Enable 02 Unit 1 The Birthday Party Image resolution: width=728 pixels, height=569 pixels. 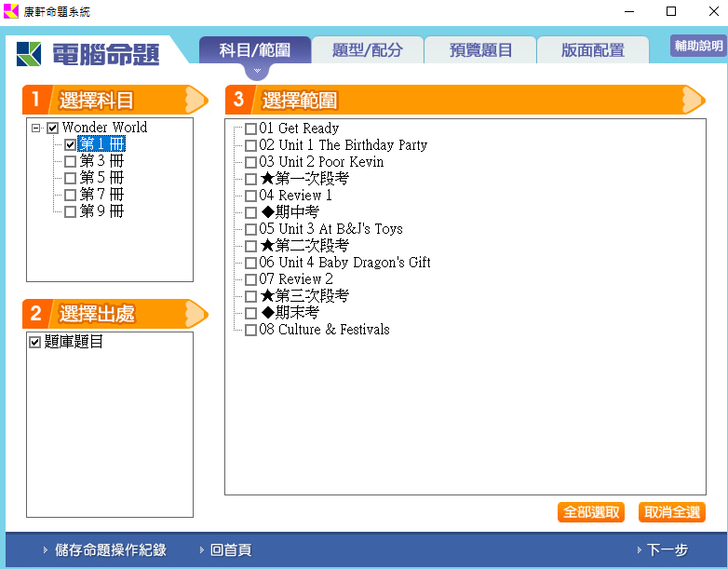coord(250,145)
